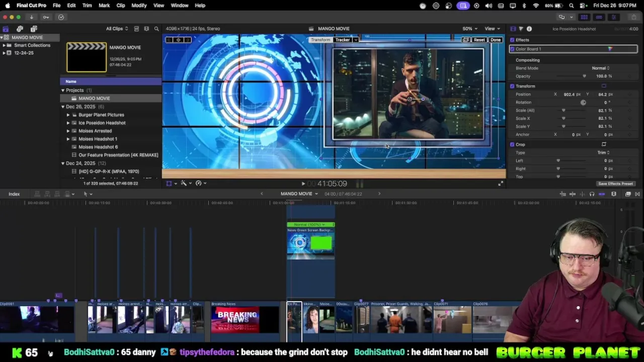Toggle the Crop checkbox
This screenshot has width=644, height=362.
coord(512,144)
